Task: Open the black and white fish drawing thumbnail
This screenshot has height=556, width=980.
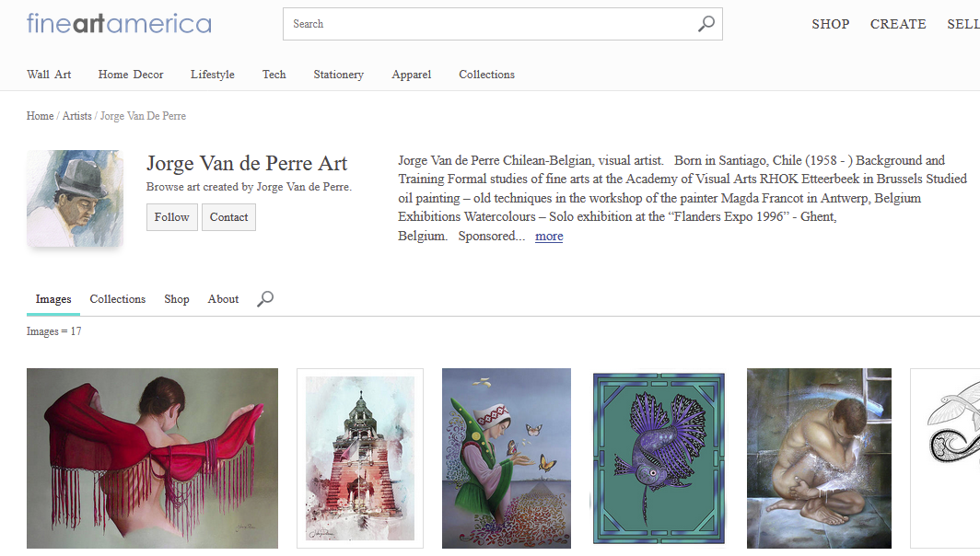Action: tap(945, 458)
